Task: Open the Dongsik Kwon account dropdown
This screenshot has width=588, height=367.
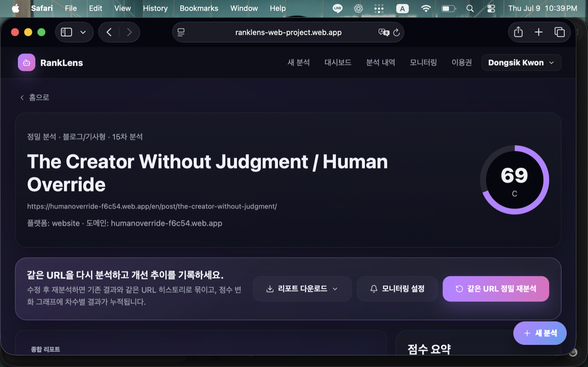Action: click(x=521, y=63)
